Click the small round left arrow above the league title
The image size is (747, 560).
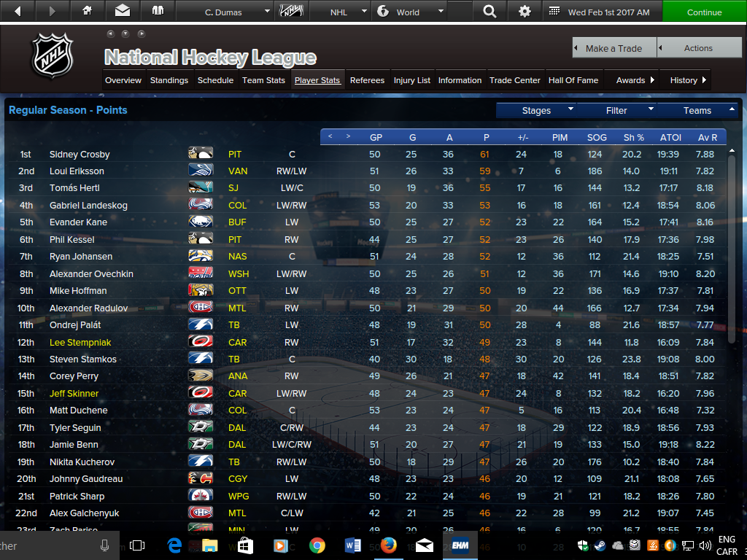111,34
